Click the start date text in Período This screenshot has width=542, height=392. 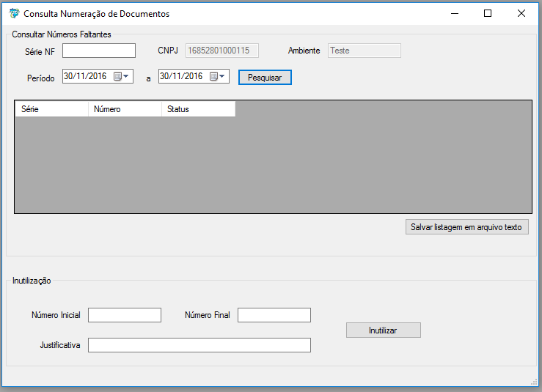pos(85,76)
